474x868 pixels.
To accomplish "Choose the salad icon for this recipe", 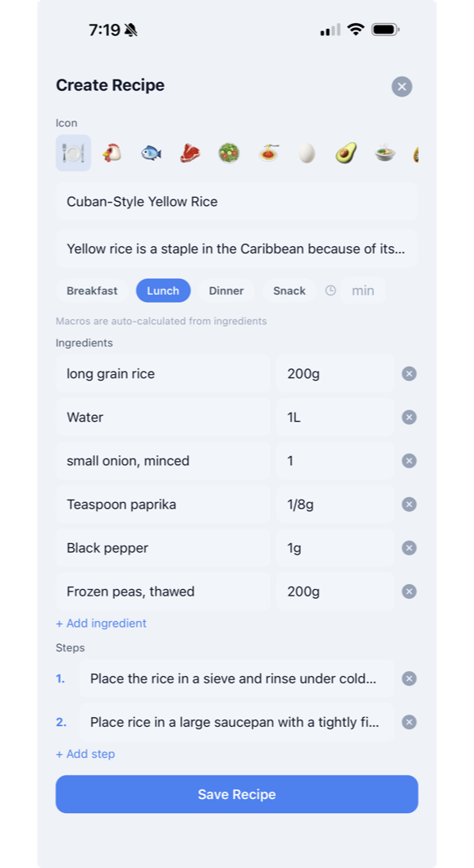I will pos(228,153).
